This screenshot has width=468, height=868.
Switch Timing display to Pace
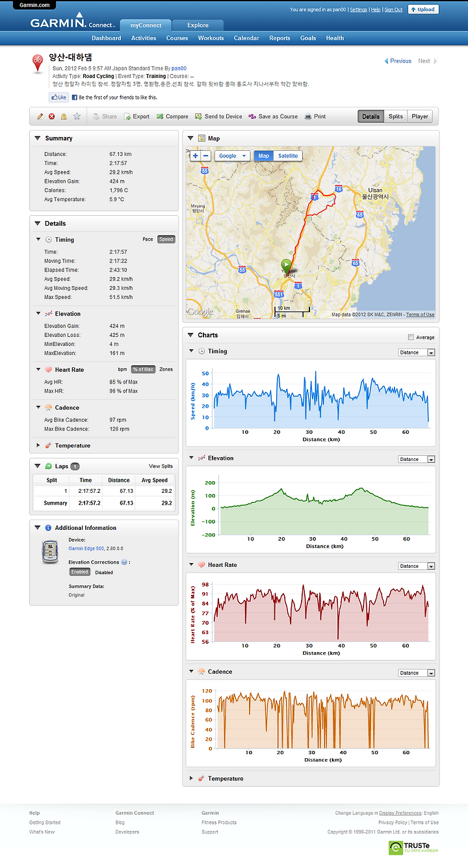pos(148,239)
